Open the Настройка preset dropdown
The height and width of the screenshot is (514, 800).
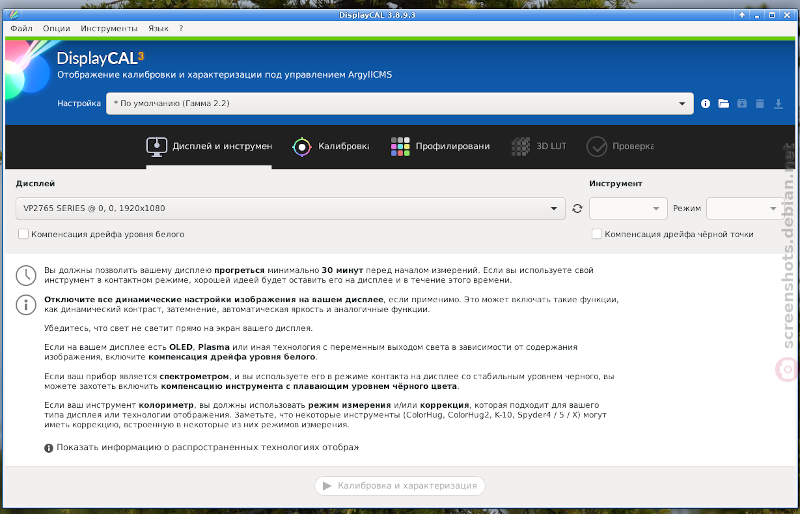[399, 104]
